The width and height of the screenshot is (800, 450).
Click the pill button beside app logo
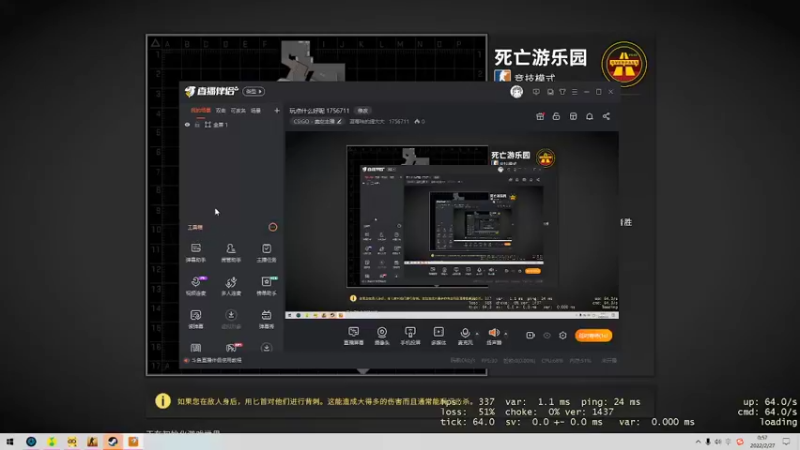click(254, 91)
